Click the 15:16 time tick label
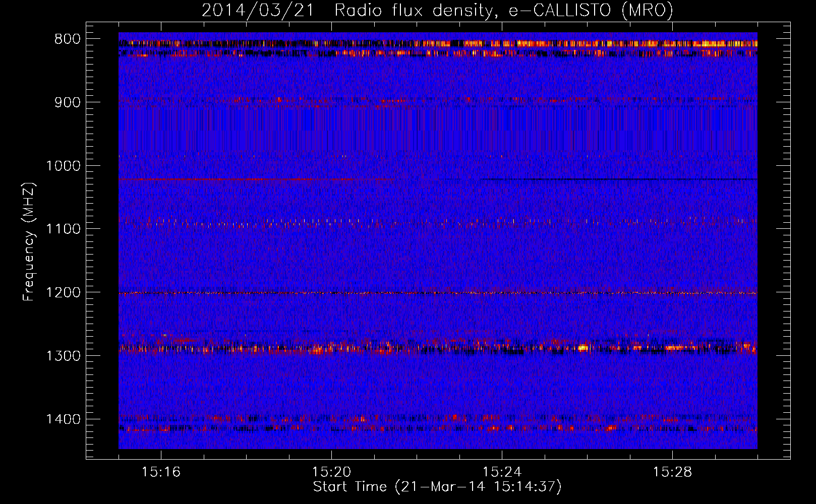This screenshot has height=504, width=816. click(161, 472)
